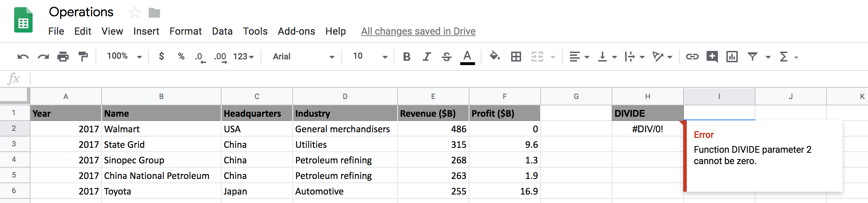Open the borders tool
Image resolution: width=868 pixels, height=203 pixels.
[516, 57]
